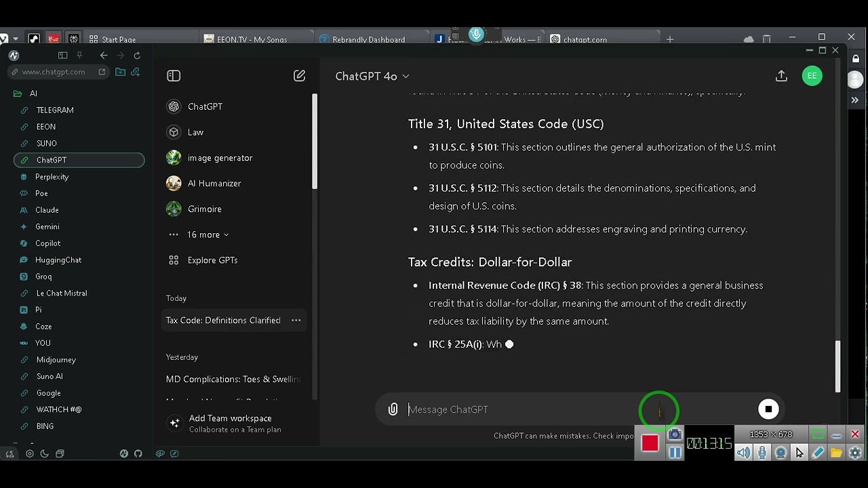
Task: Select ChatGPT in the AI bookmarks panel
Action: 79,160
